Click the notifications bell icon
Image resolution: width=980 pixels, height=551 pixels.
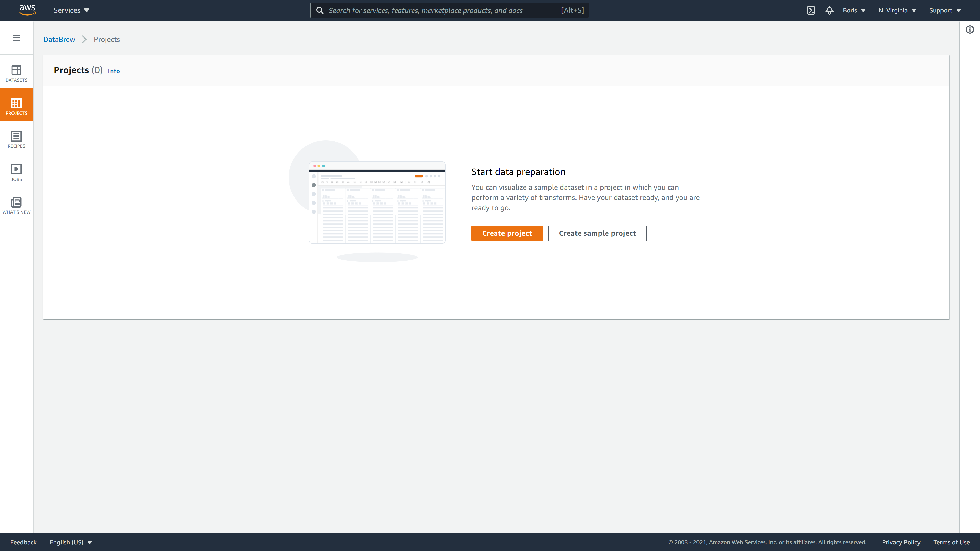[829, 10]
